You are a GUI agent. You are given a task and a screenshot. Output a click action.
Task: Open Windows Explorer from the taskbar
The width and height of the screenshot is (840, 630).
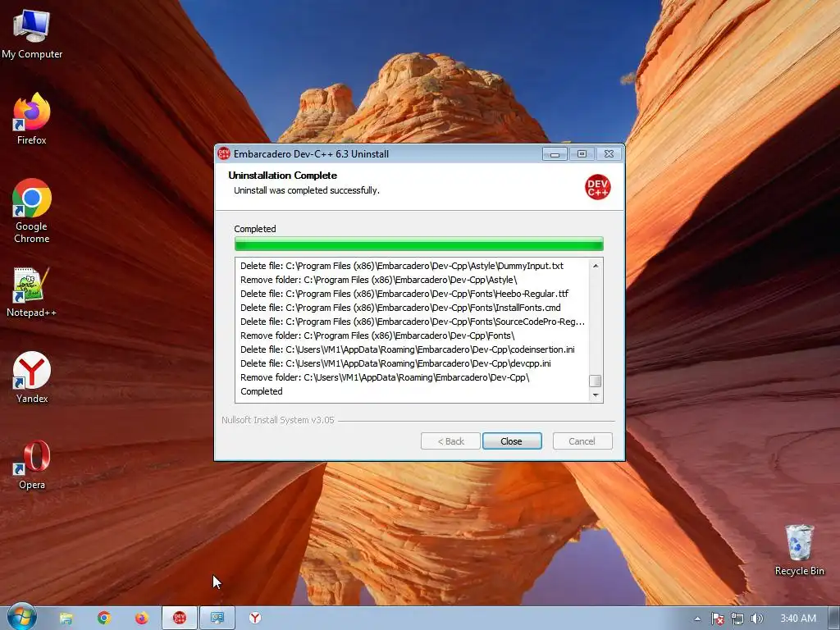pos(66,619)
